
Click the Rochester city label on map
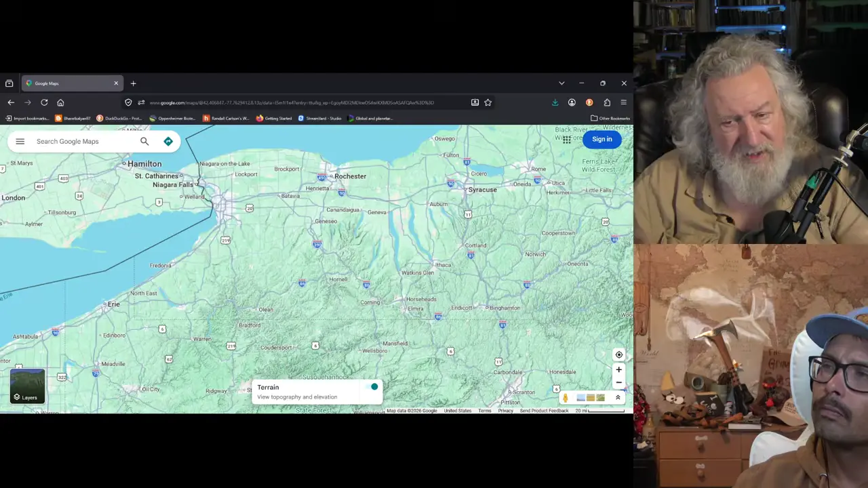click(350, 176)
